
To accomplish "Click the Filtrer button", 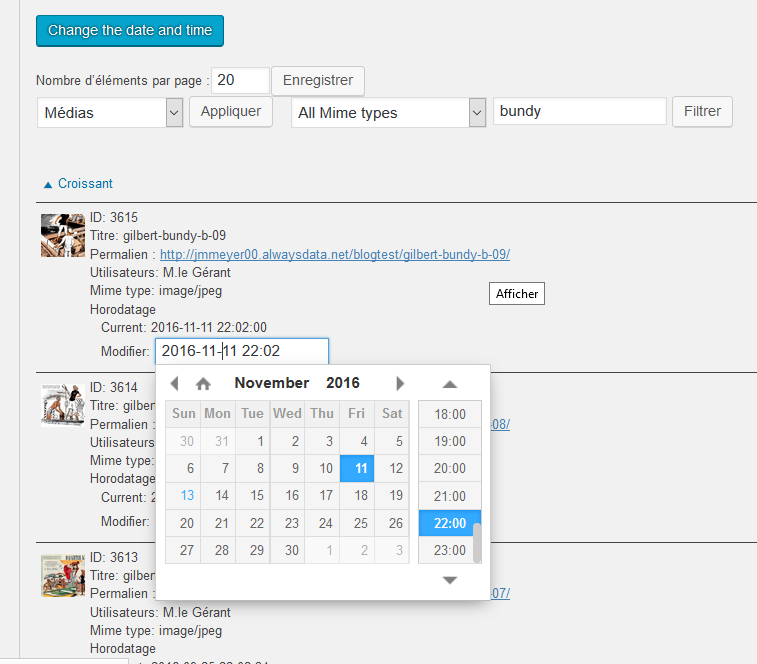I will [702, 112].
